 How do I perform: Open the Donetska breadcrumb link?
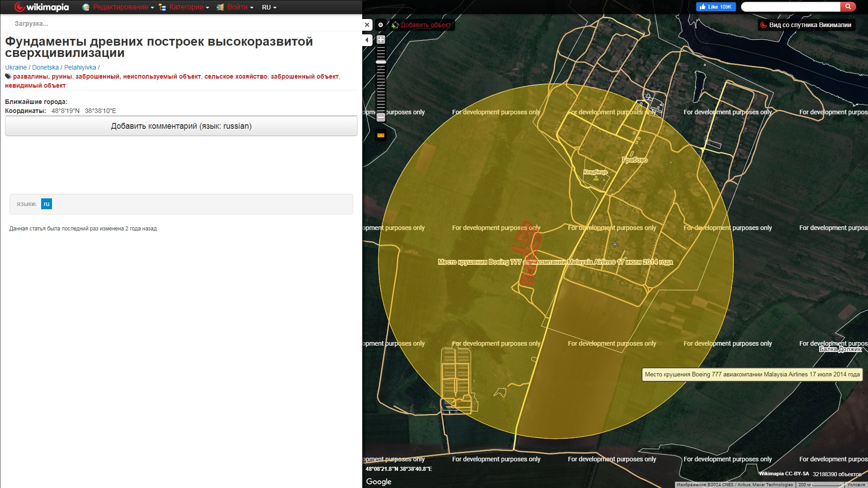(45, 67)
